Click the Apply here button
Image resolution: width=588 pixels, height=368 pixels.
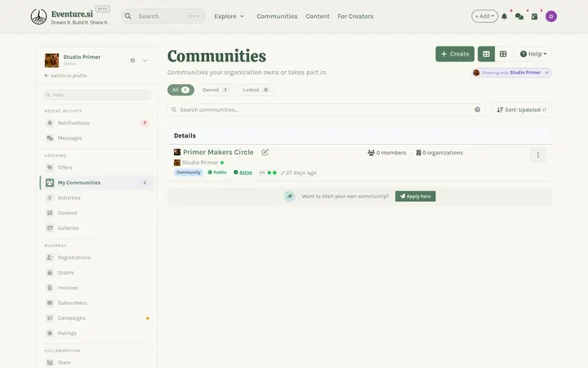coord(415,196)
